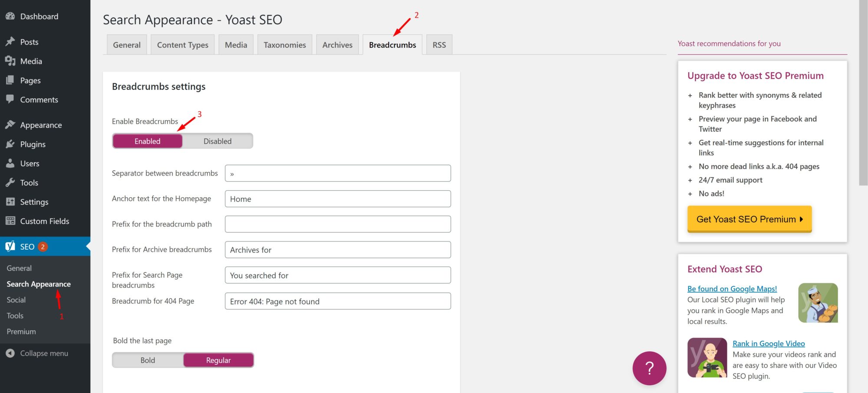The width and height of the screenshot is (868, 393).
Task: Click the Yoast recommendations for you heading
Action: pos(729,43)
